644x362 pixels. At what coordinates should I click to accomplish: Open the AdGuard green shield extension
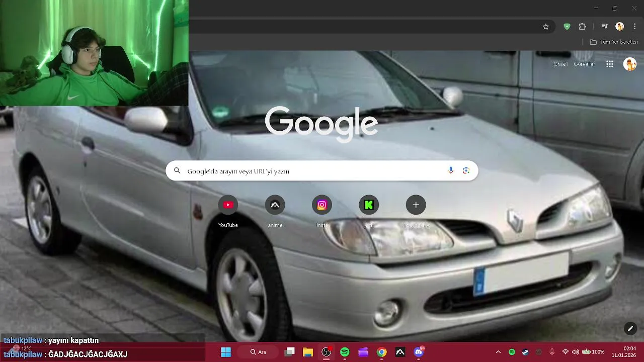(x=567, y=27)
